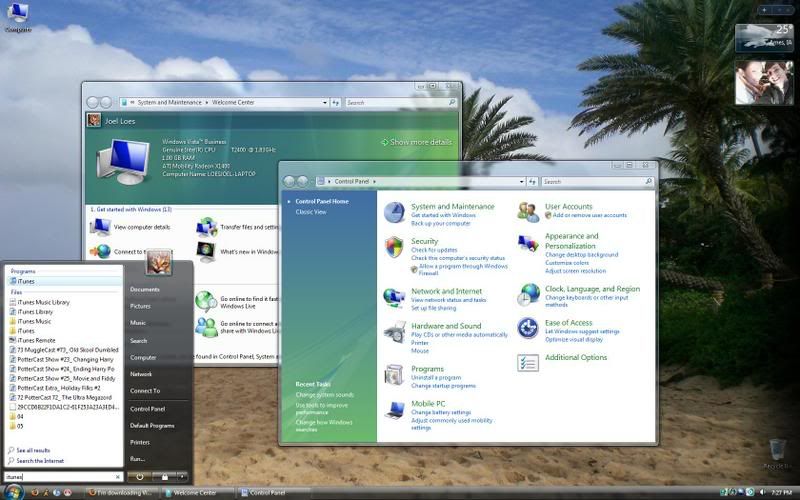Open the Network and Internet icon
800x500 pixels.
pyautogui.click(x=394, y=297)
